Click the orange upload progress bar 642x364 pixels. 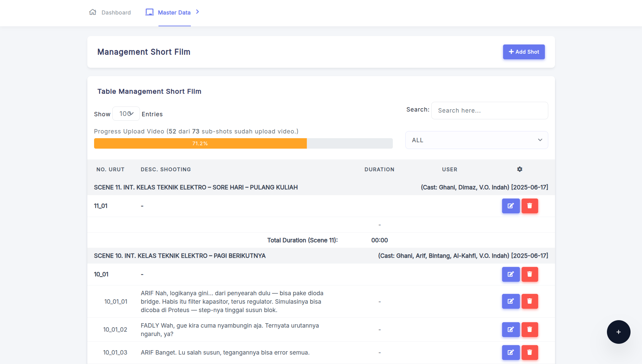pos(200,144)
